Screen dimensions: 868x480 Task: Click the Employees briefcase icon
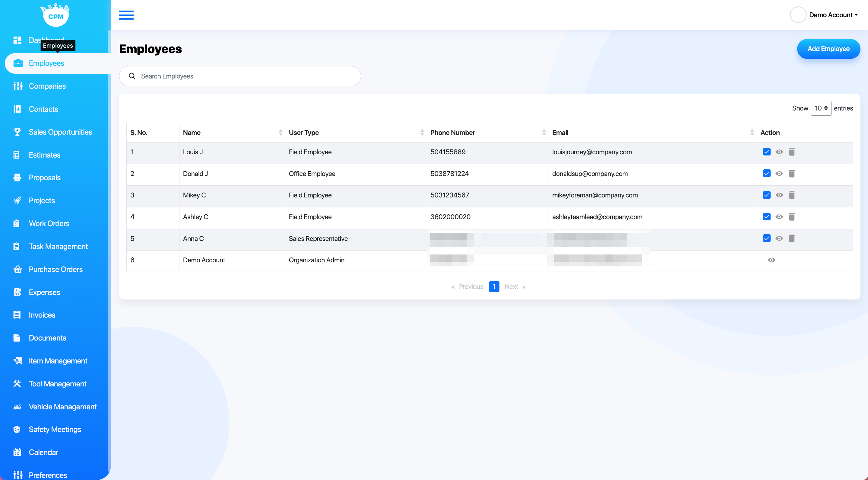18,63
